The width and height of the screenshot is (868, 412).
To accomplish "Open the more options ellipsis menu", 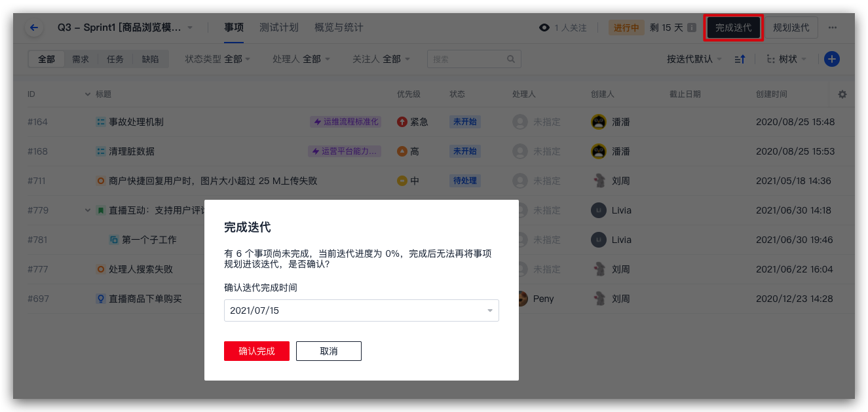I will tap(832, 28).
